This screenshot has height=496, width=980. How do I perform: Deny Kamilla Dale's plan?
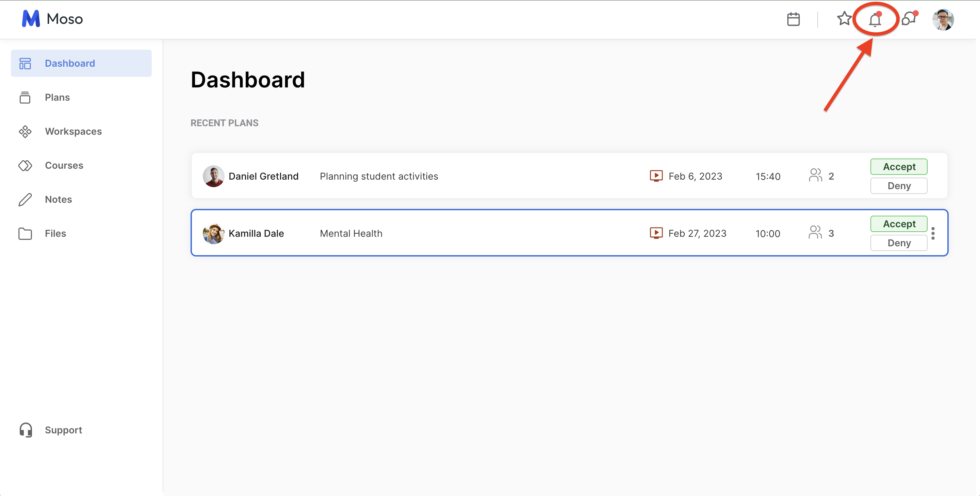point(899,243)
